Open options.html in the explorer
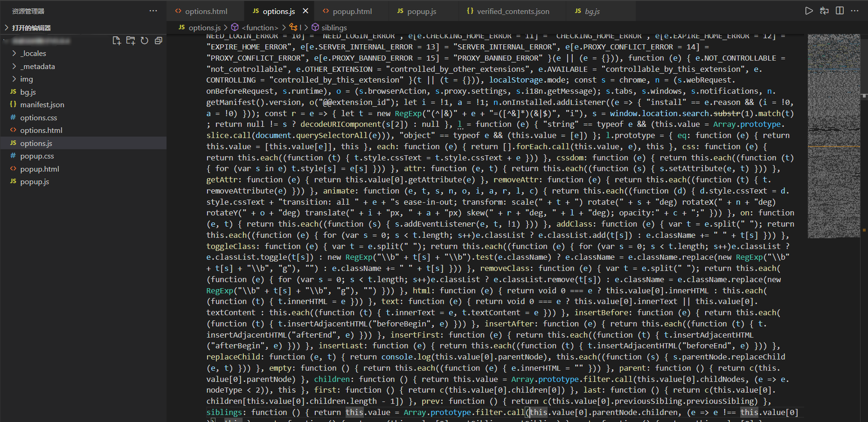Screen dimensions: 868x422 click(83, 131)
